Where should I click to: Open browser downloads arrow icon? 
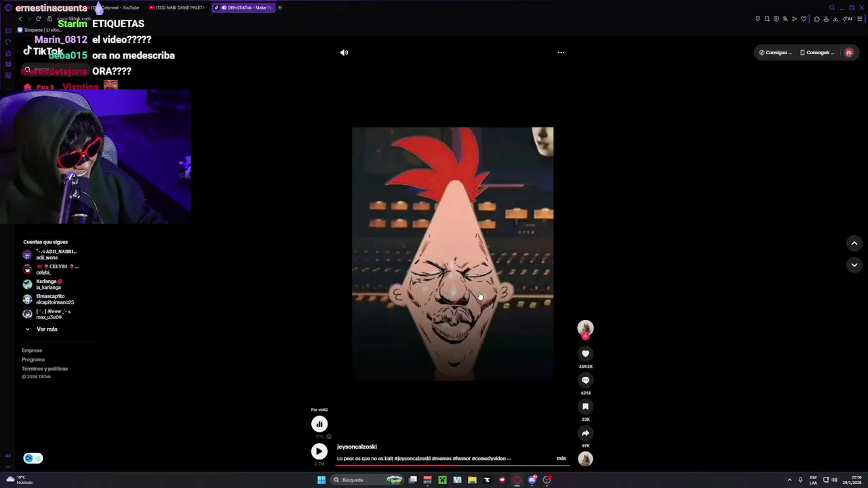(x=835, y=19)
